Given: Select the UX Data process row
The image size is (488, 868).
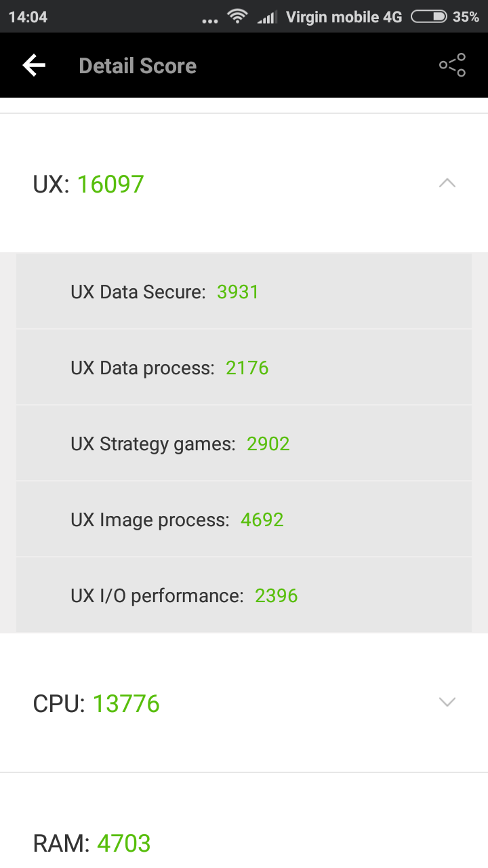Looking at the screenshot, I should 244,368.
